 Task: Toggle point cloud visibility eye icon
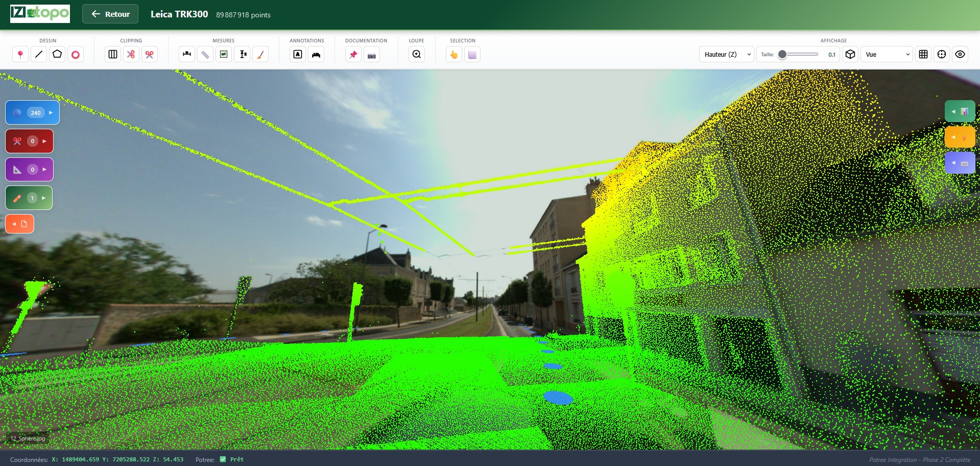(x=960, y=54)
